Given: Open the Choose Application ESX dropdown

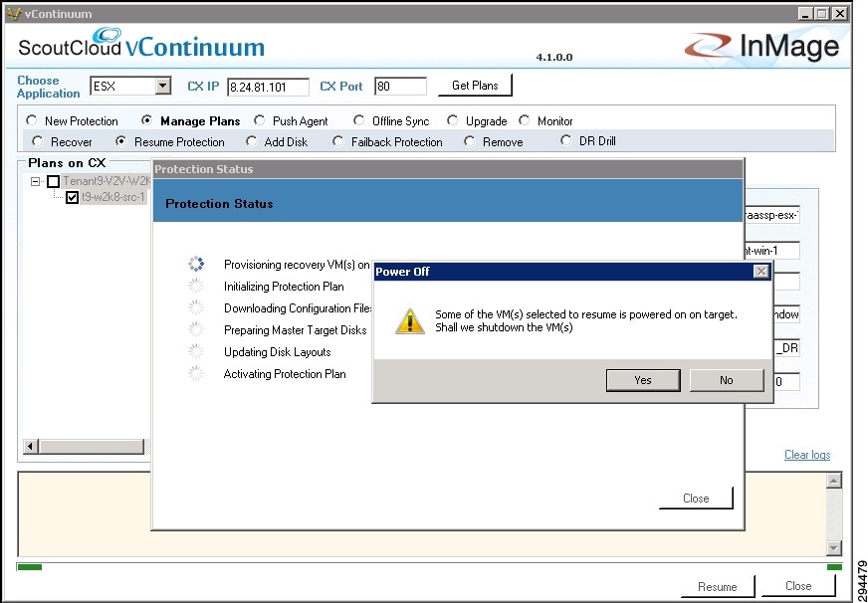Looking at the screenshot, I should tap(162, 87).
